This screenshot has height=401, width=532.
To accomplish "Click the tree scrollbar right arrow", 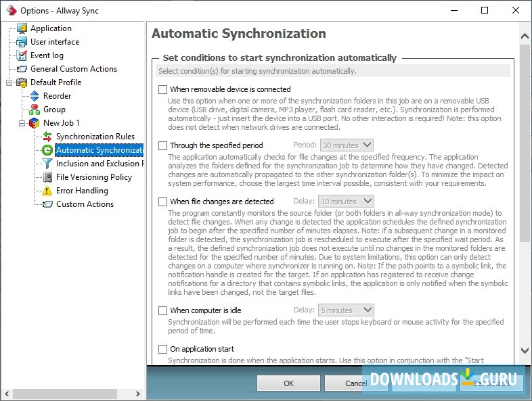I will 137,394.
